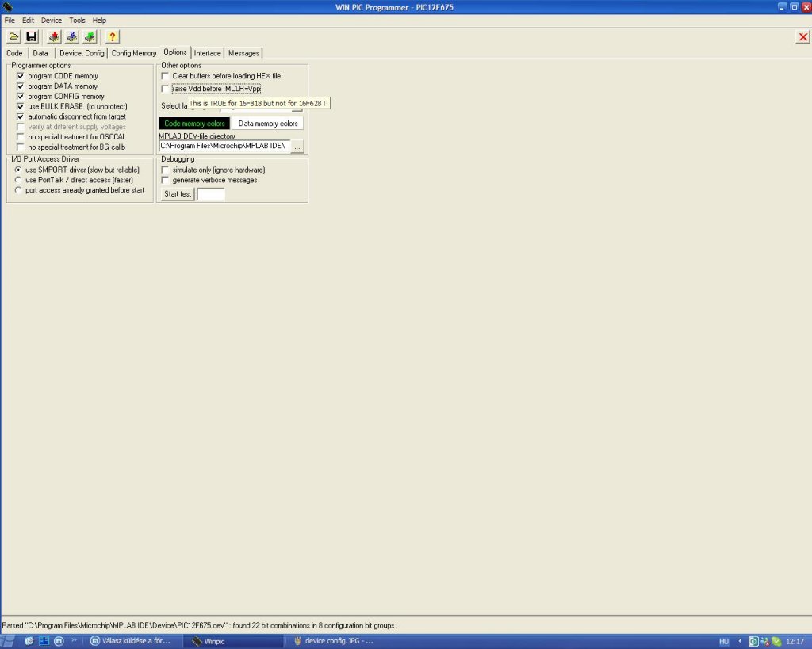Click the blue question-mark Verify device icon
Screen dimensions: 812x649
coord(72,36)
